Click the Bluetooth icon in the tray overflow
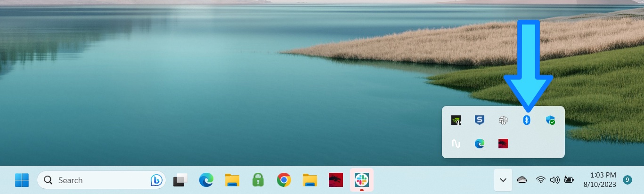 [527, 120]
